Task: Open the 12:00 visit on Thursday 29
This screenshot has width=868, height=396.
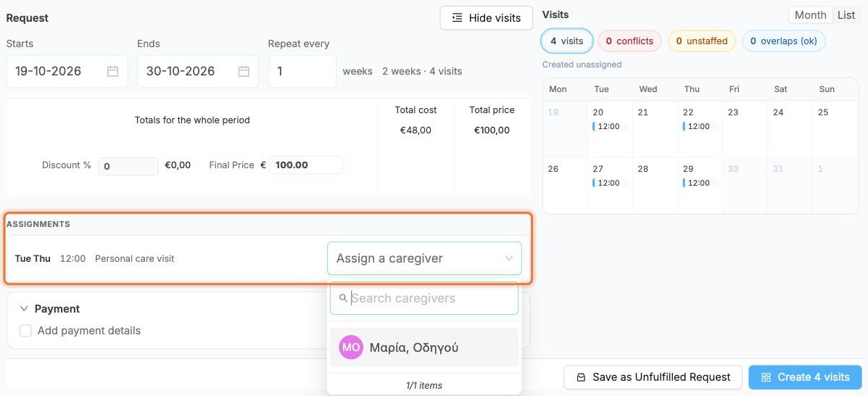Action: pyautogui.click(x=699, y=183)
